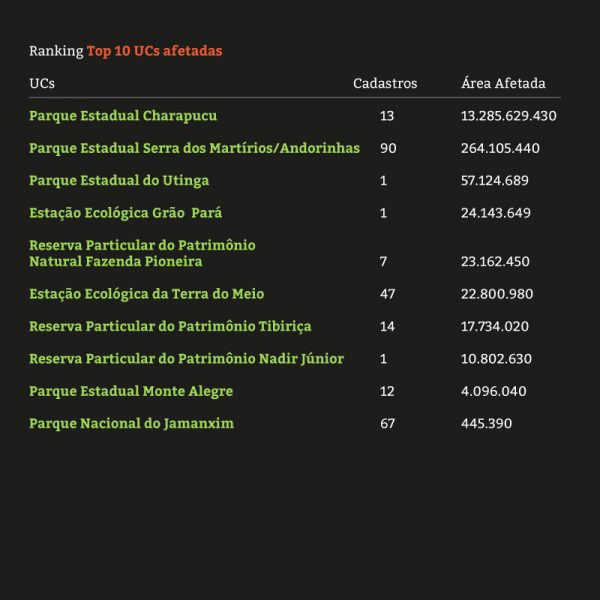
Task: Open Parque Nacional do Jamanxim
Action: coord(131,423)
